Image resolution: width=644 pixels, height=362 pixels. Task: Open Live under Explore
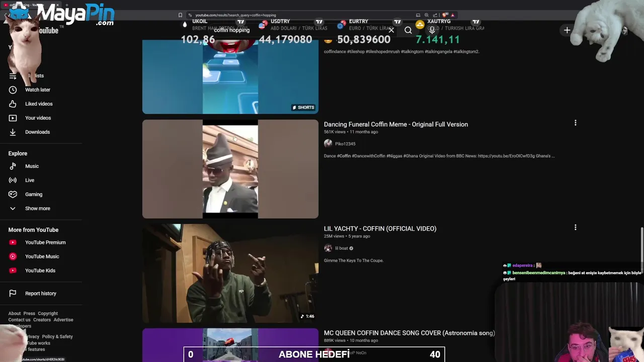point(30,180)
